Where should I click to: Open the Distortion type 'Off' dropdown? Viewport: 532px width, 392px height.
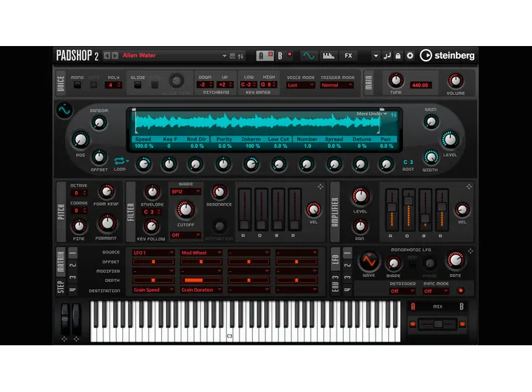click(186, 235)
